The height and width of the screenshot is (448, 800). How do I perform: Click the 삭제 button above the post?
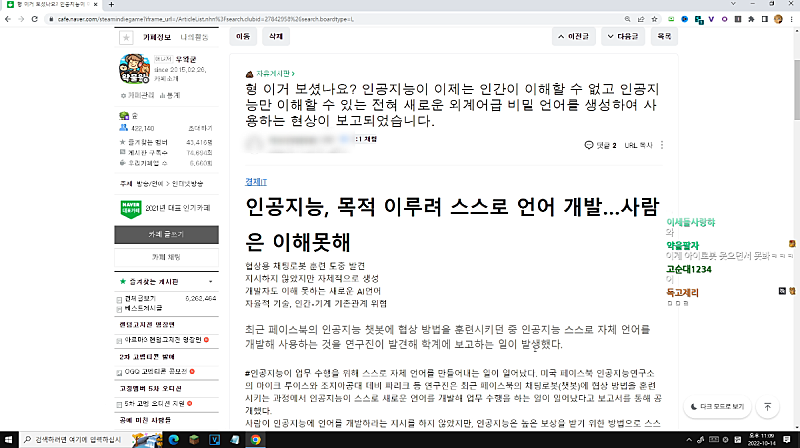pos(276,36)
